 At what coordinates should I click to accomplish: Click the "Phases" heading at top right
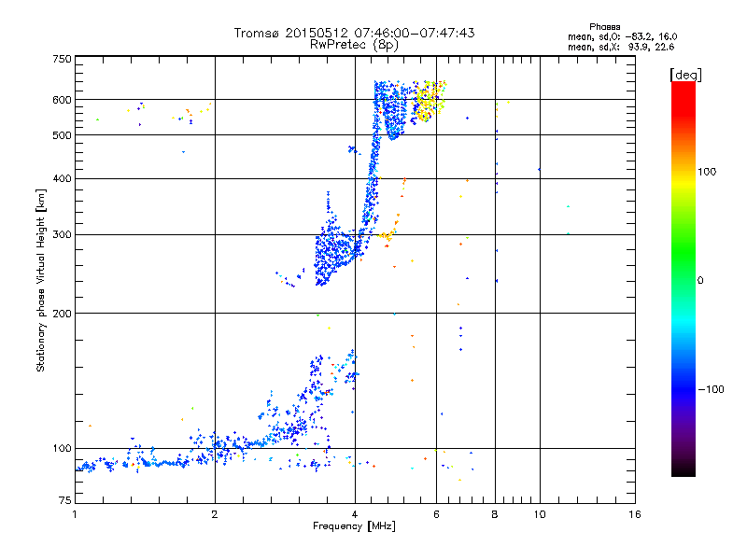pyautogui.click(x=604, y=27)
